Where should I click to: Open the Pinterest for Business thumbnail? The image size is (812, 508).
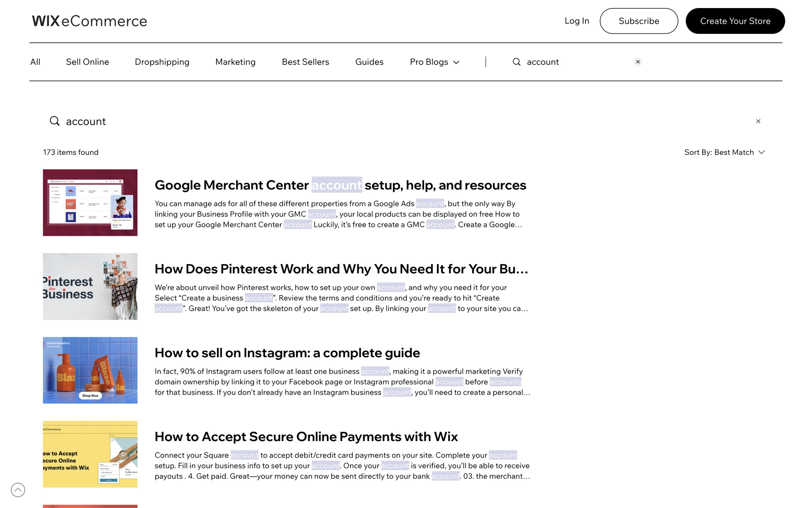[90, 287]
